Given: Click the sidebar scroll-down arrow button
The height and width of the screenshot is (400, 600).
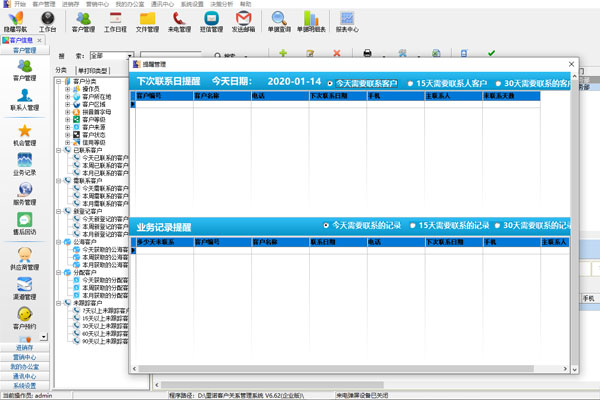Looking at the screenshot, I should pos(44,337).
